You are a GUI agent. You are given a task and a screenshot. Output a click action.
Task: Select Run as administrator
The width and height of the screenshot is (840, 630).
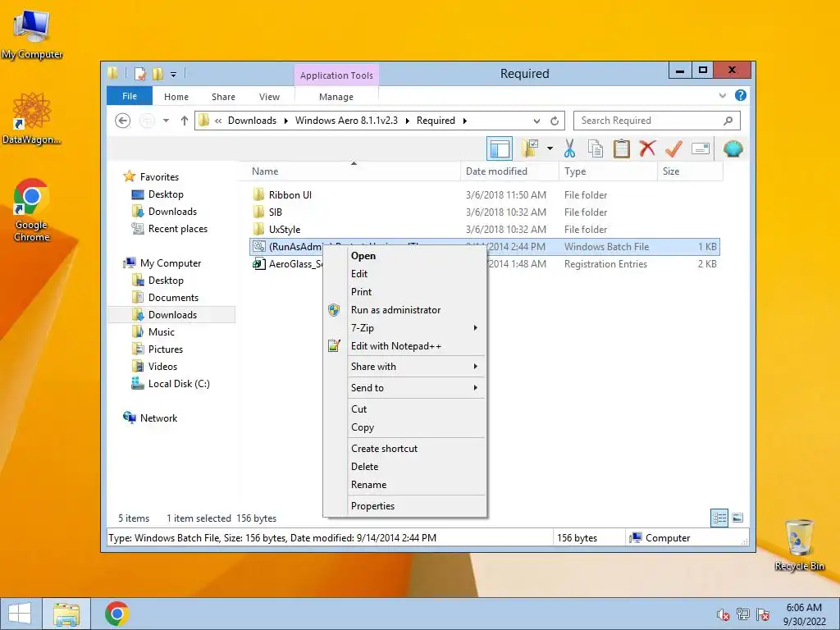405,309
